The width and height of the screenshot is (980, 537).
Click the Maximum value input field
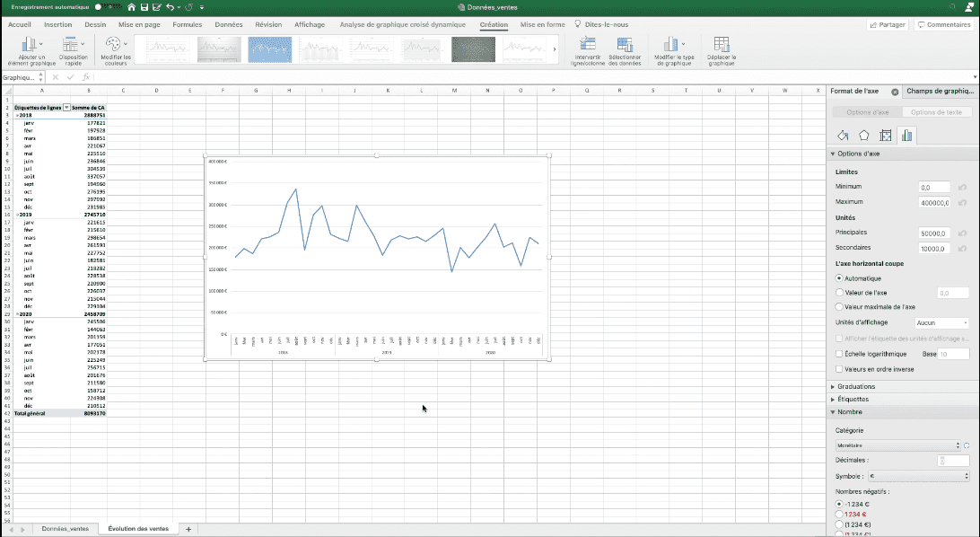pyautogui.click(x=936, y=203)
